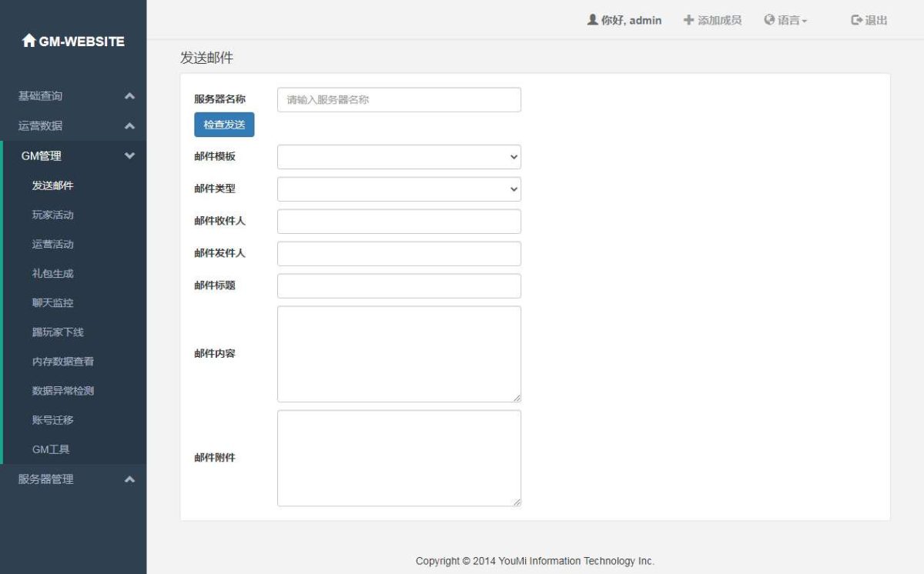Viewport: 924px width, 574px height.
Task: Open the 邮件模板 dropdown
Action: pyautogui.click(x=399, y=157)
